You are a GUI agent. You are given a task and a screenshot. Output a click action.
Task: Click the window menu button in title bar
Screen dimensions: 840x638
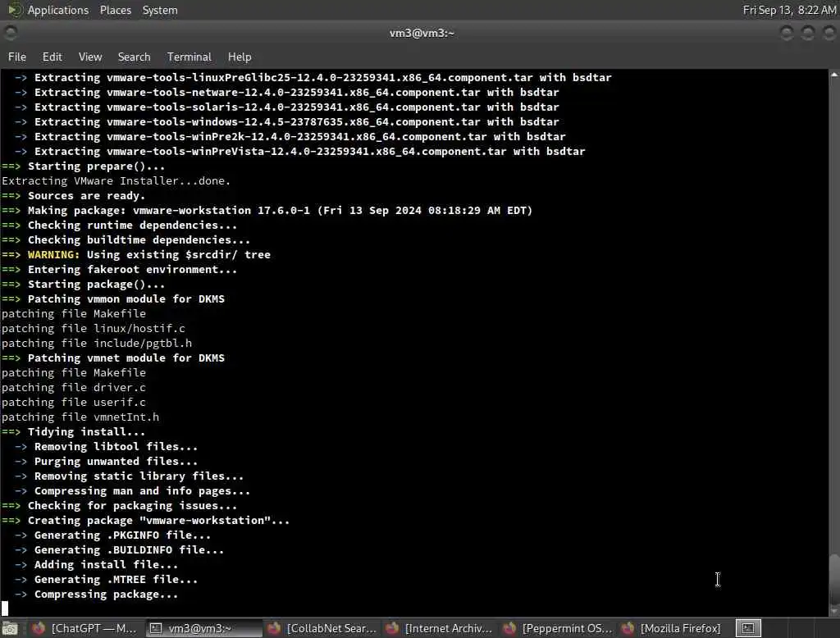click(x=10, y=34)
